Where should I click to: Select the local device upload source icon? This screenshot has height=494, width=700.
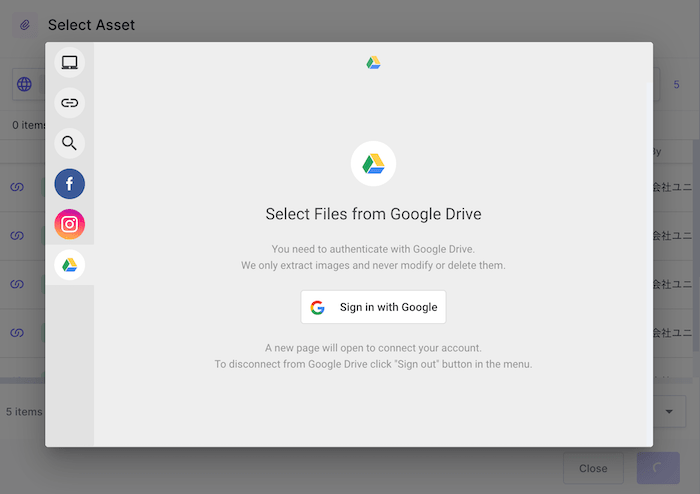point(70,62)
